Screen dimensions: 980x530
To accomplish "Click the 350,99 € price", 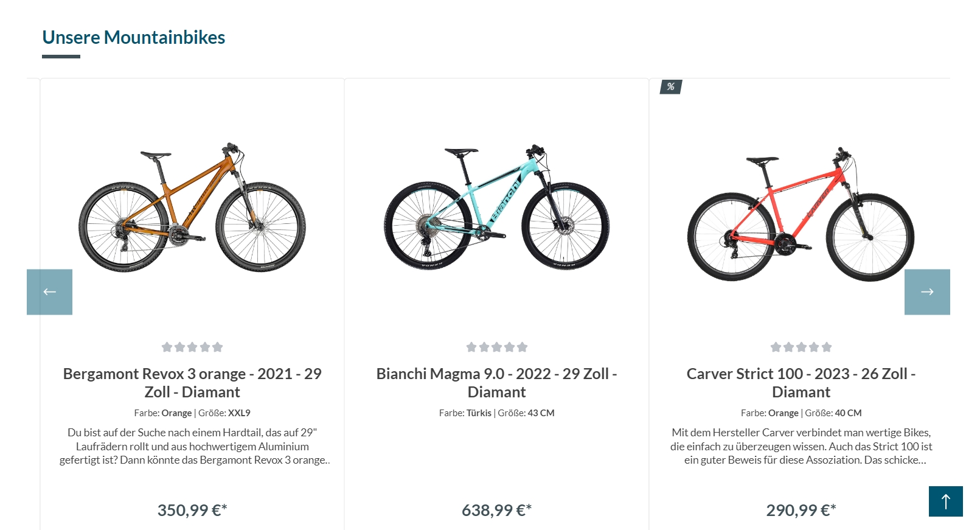I will click(192, 510).
